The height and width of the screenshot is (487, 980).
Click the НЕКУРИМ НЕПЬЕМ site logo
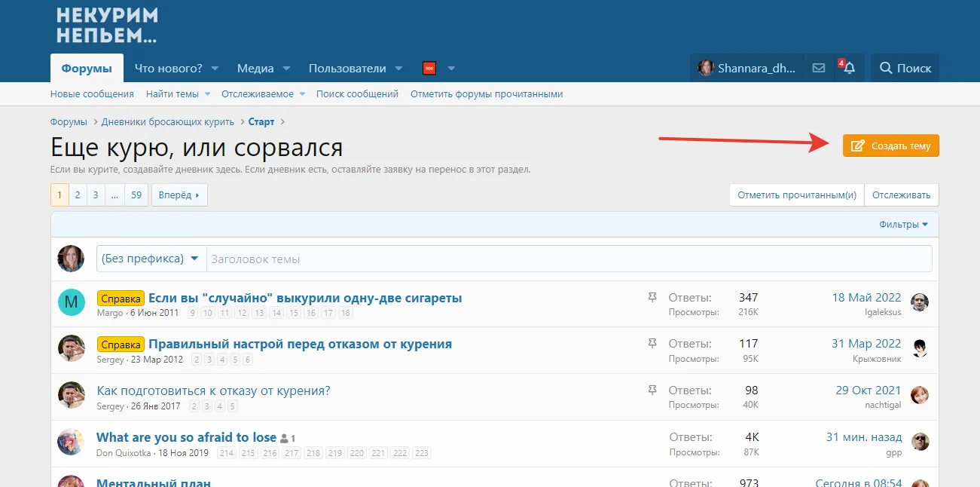[x=107, y=26]
